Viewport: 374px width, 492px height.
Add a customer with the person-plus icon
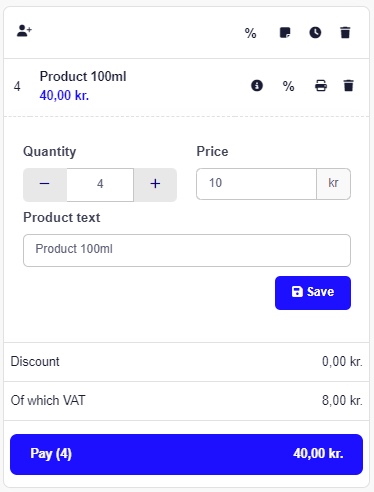[x=24, y=31]
